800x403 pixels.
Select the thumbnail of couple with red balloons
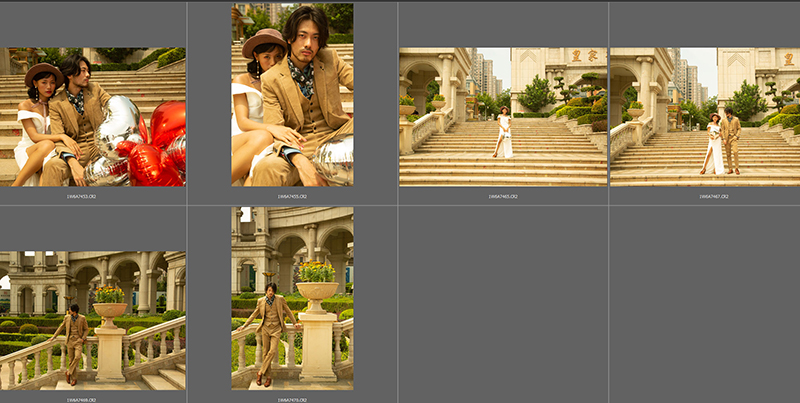92,117
